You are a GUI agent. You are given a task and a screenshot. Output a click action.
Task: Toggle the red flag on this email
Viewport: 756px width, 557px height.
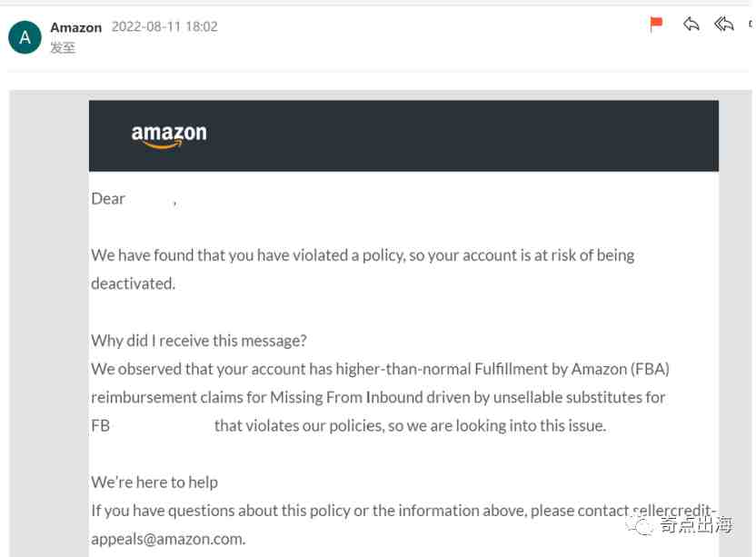point(656,25)
